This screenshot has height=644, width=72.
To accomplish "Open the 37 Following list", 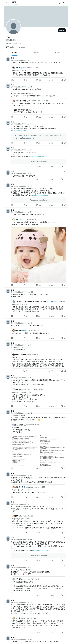I will point(10,47).
